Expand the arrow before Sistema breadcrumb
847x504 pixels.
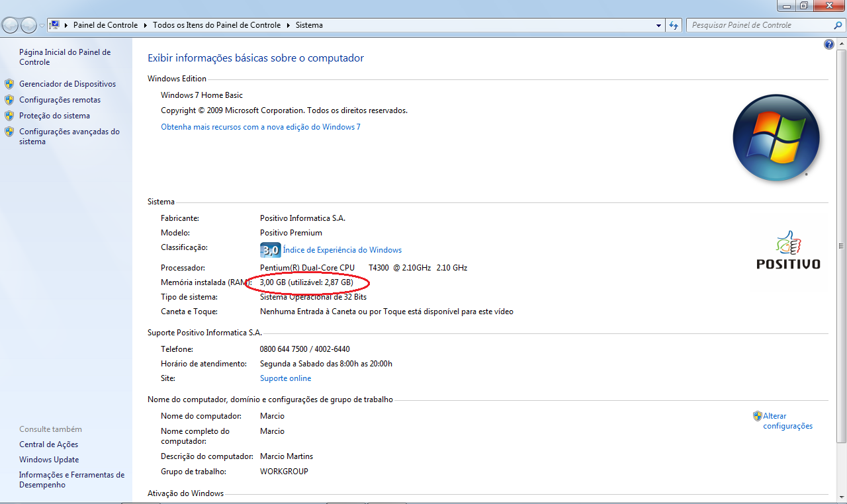point(288,25)
